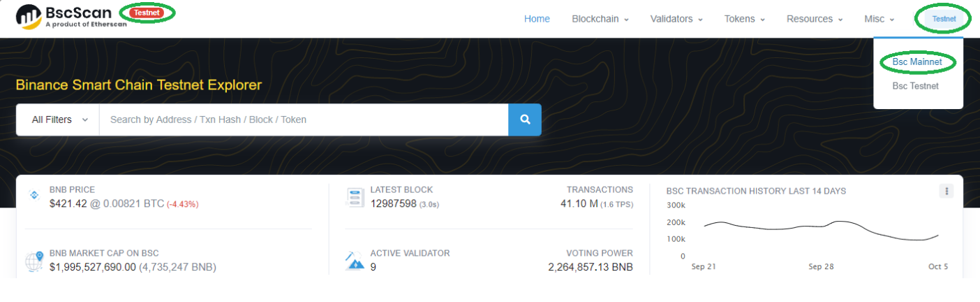Click the BNB market cap globe icon

click(x=34, y=261)
